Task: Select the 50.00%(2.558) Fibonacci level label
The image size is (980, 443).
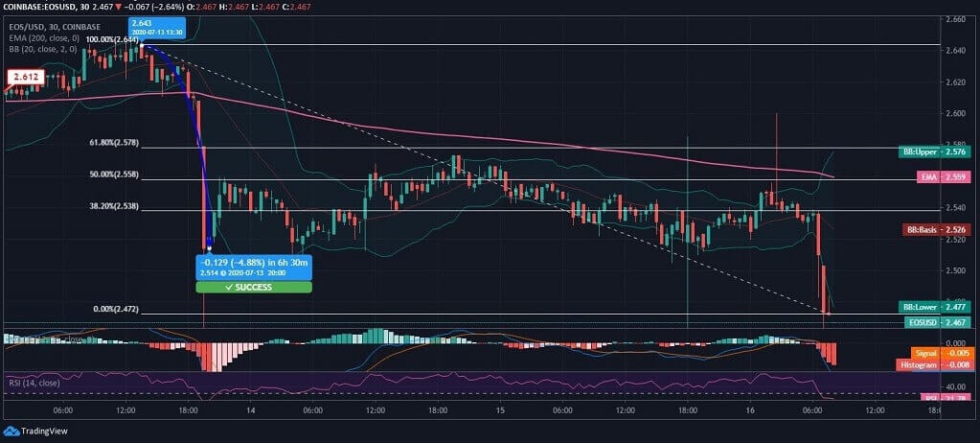Action: (x=114, y=175)
